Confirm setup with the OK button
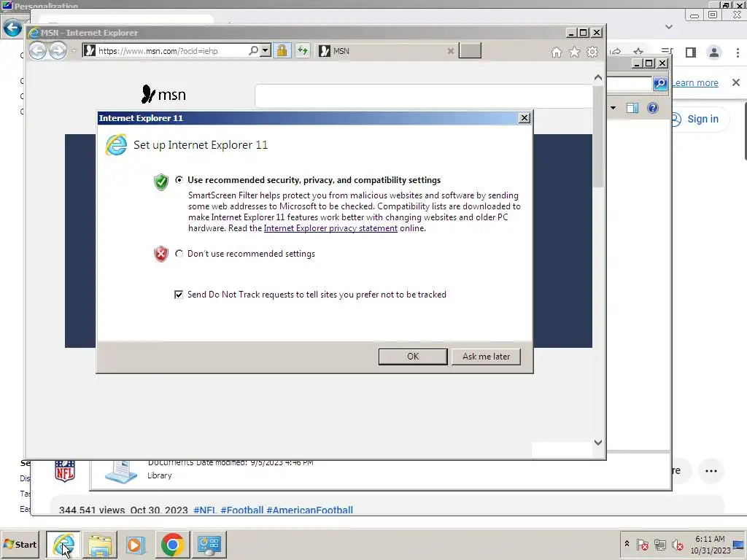747x560 pixels. click(413, 357)
